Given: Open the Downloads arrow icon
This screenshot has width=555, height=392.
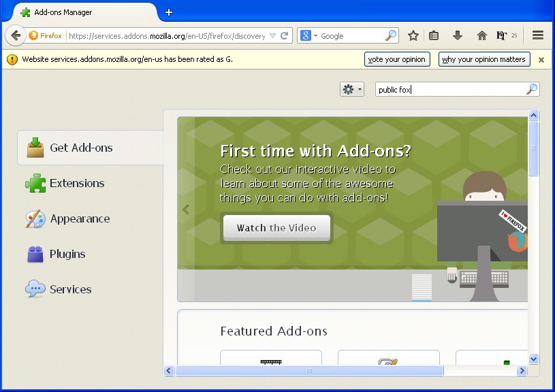Looking at the screenshot, I should [458, 35].
